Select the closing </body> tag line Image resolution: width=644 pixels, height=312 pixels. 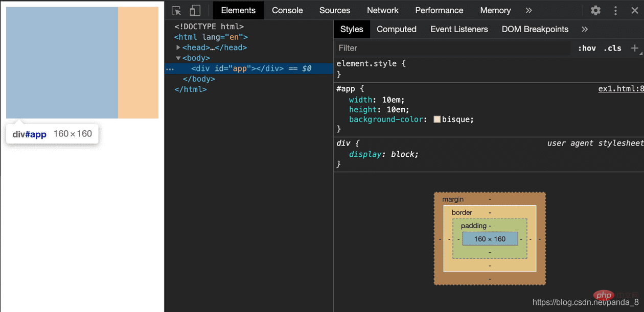coord(199,79)
